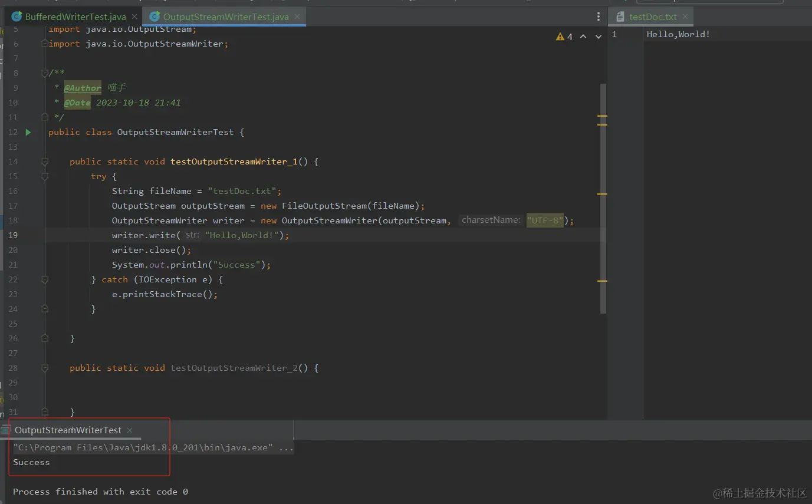The image size is (812, 504).
Task: Close the BufferedWriterTest.java tab
Action: [x=134, y=17]
